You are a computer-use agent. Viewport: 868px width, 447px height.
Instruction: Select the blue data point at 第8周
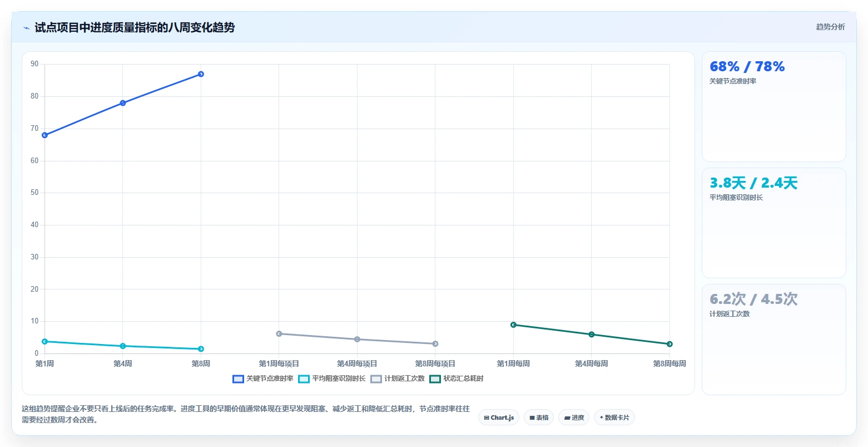[x=201, y=74]
